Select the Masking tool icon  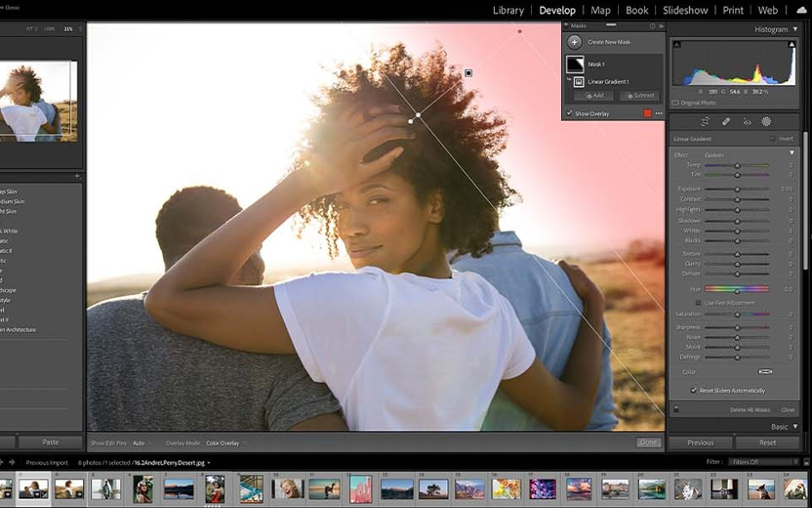[x=766, y=122]
